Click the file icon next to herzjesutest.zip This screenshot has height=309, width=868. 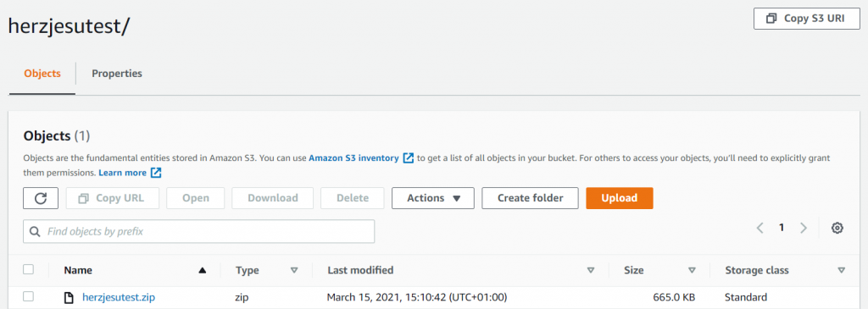[x=69, y=297]
